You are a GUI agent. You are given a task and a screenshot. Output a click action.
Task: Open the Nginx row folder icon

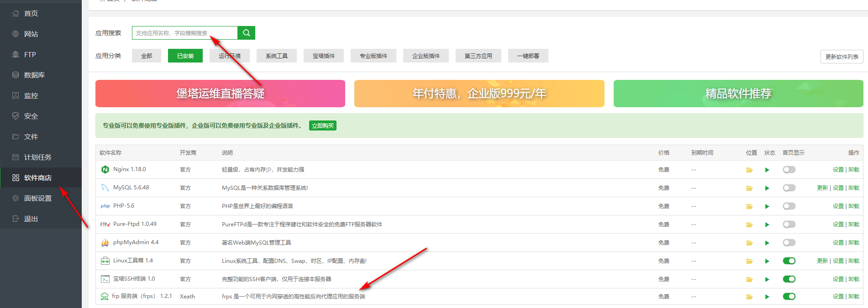coord(749,170)
